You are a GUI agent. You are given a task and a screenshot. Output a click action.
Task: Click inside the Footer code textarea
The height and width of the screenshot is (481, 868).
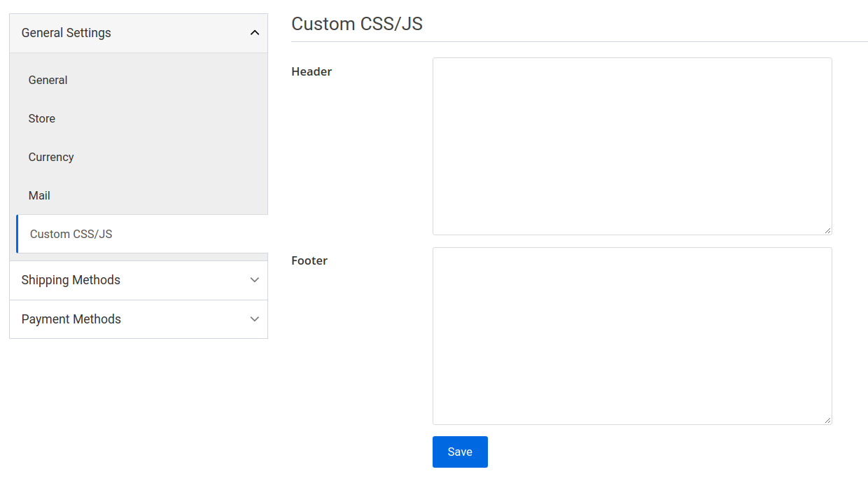(631, 335)
